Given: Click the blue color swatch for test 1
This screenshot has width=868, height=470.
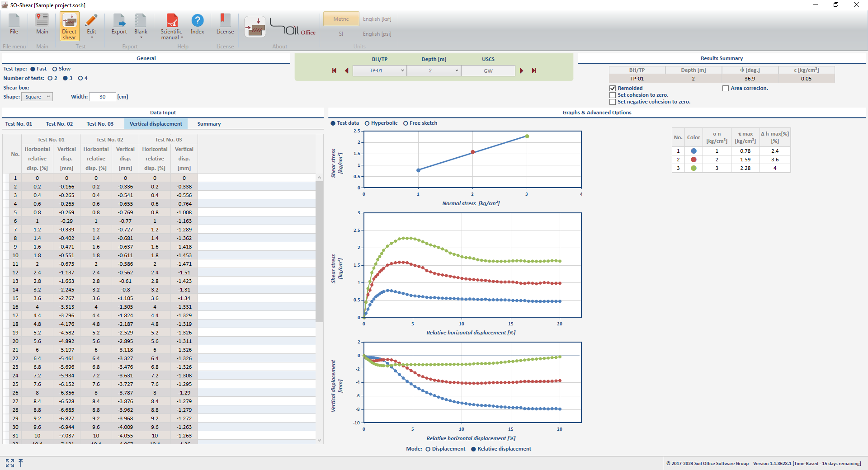Looking at the screenshot, I should pos(693,151).
